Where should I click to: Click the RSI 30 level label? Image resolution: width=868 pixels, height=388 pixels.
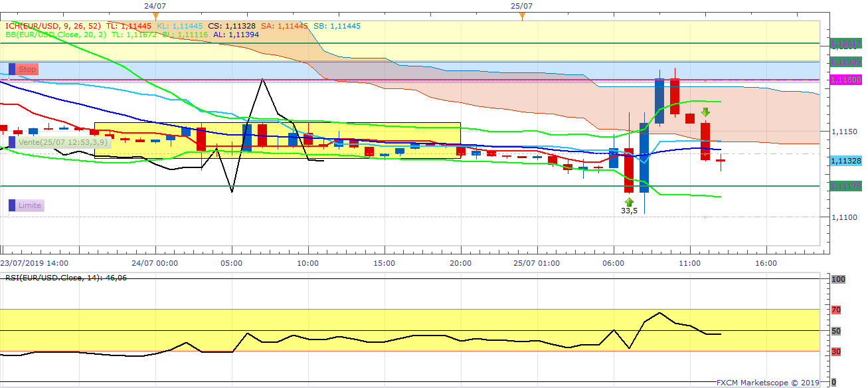pos(836,352)
